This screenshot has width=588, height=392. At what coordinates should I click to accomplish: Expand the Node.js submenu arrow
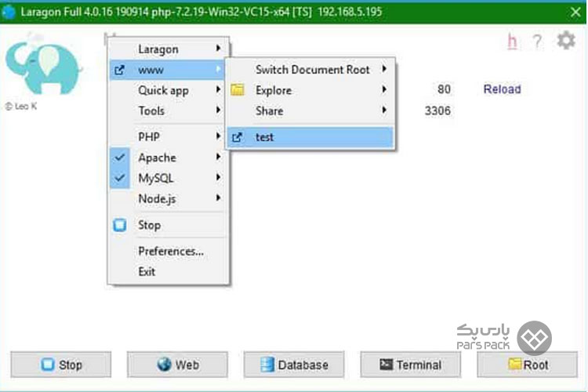[218, 198]
